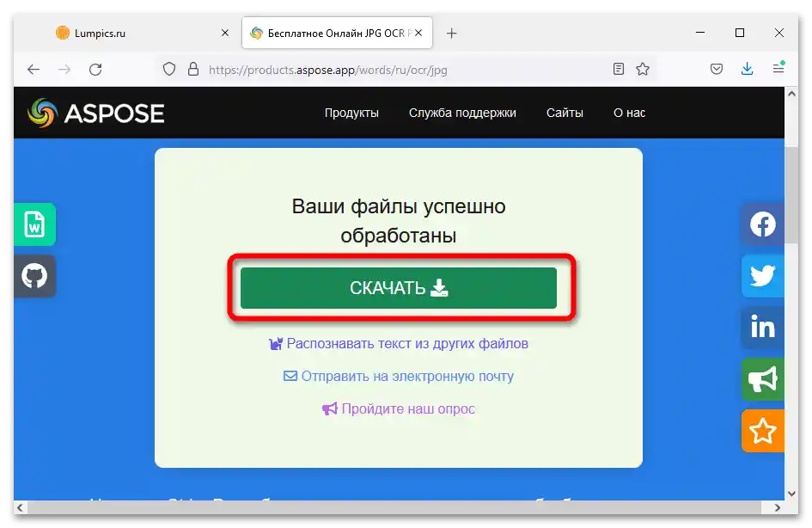
Task: Click the green megaphone feedback icon
Action: (x=763, y=379)
